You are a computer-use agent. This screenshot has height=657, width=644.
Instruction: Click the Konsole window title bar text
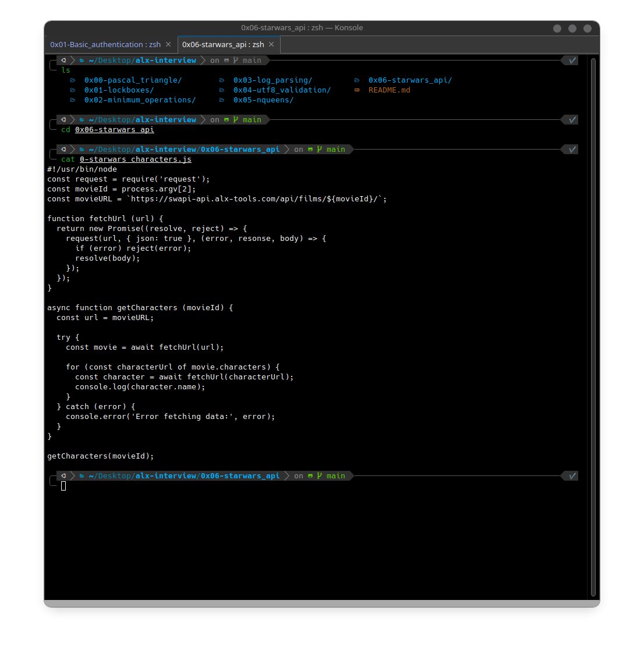pos(302,28)
